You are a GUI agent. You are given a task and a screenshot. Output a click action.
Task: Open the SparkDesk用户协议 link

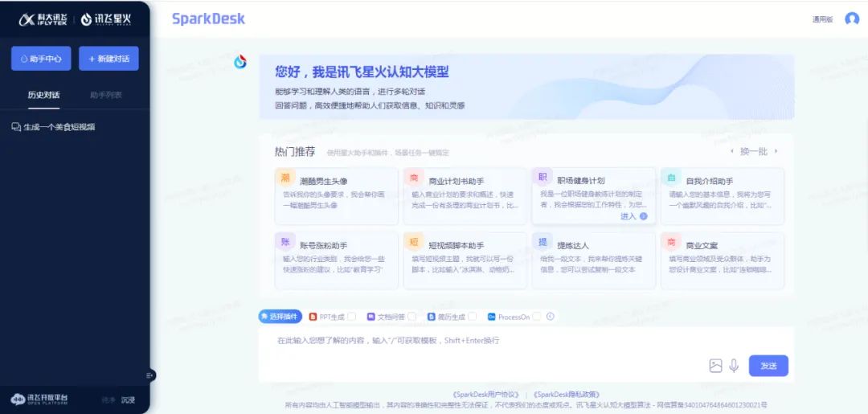coord(485,394)
